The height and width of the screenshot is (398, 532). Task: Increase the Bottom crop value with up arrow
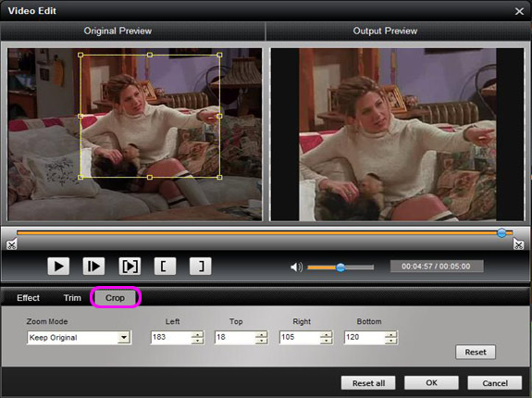390,334
